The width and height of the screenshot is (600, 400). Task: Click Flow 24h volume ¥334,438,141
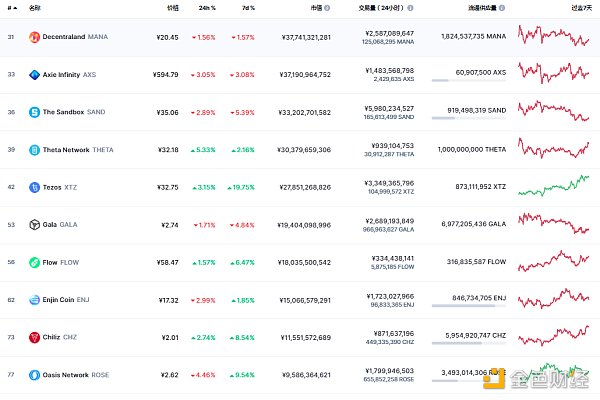[x=393, y=259]
